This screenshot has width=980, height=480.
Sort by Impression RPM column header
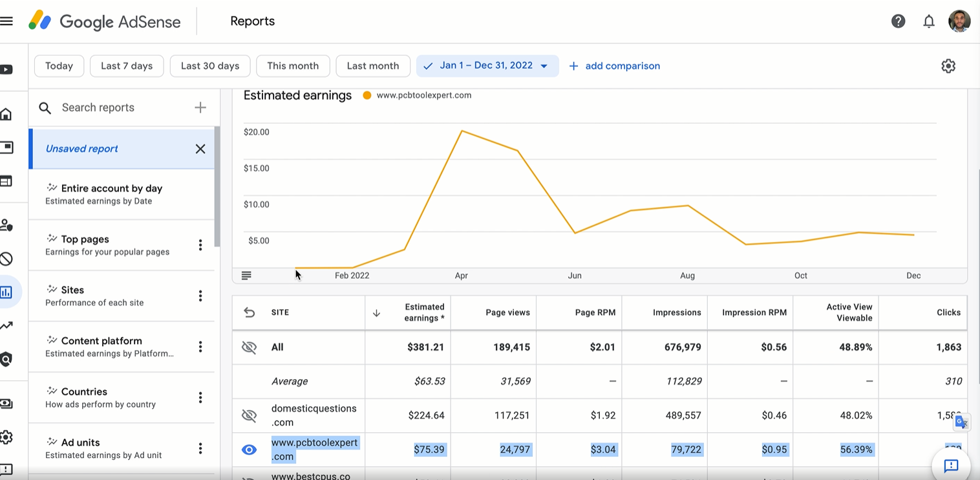click(754, 313)
